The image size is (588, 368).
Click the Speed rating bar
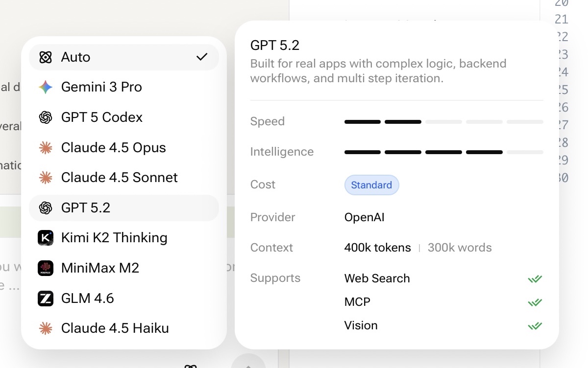[444, 121]
